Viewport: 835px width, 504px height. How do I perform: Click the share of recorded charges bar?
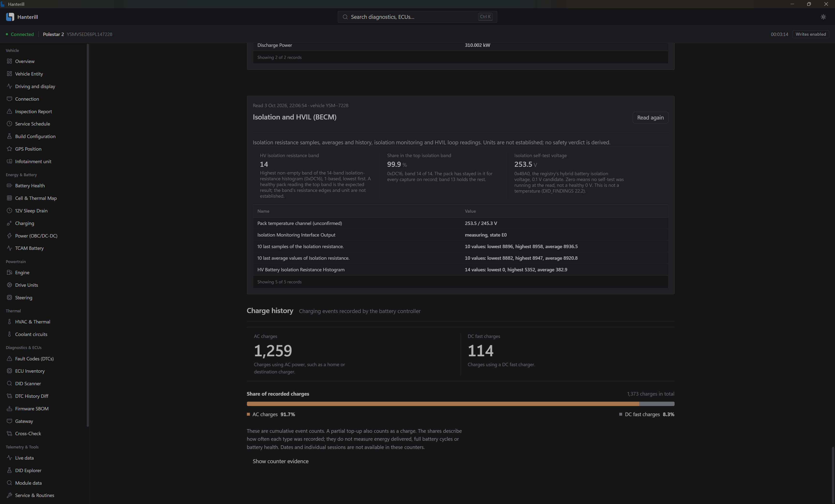coord(461,404)
